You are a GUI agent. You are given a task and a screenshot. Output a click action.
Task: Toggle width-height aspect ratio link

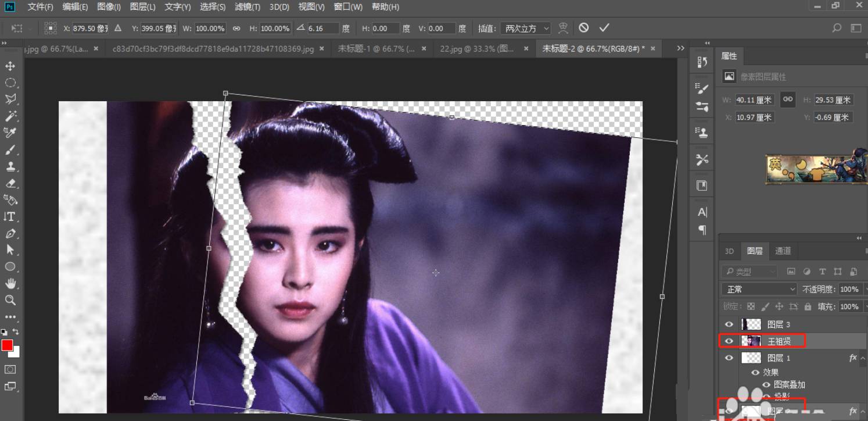(x=236, y=28)
